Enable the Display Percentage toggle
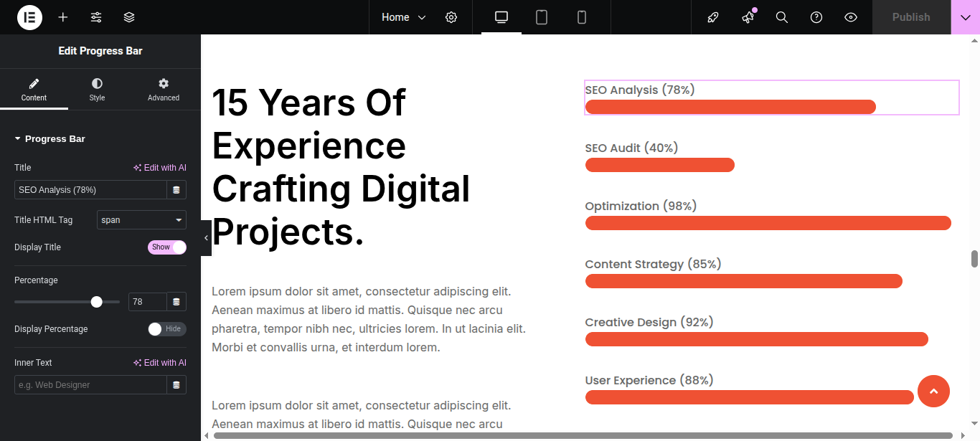This screenshot has height=441, width=980. pyautogui.click(x=167, y=329)
